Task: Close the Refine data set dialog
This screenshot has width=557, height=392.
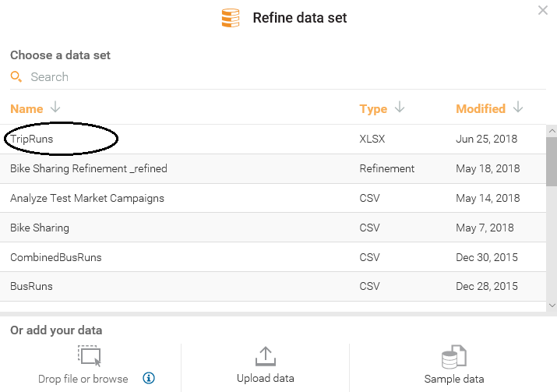Action: tap(543, 10)
